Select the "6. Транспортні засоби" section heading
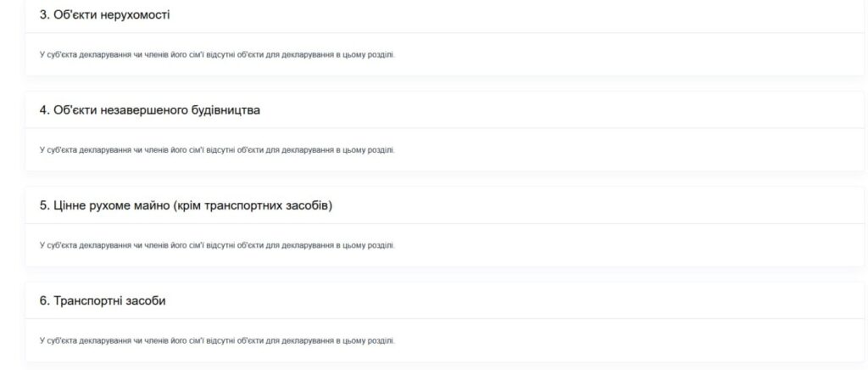The image size is (868, 370). 103,300
